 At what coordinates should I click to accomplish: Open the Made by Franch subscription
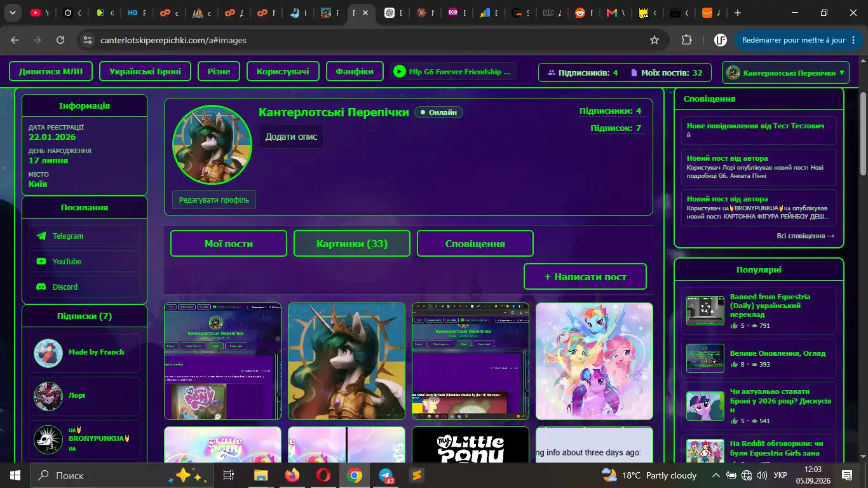(85, 353)
